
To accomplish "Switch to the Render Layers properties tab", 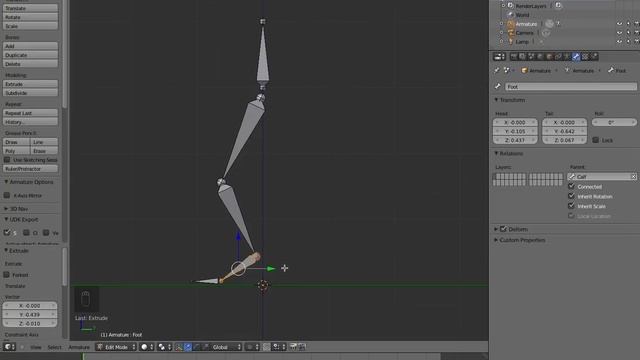I will coord(522,57).
